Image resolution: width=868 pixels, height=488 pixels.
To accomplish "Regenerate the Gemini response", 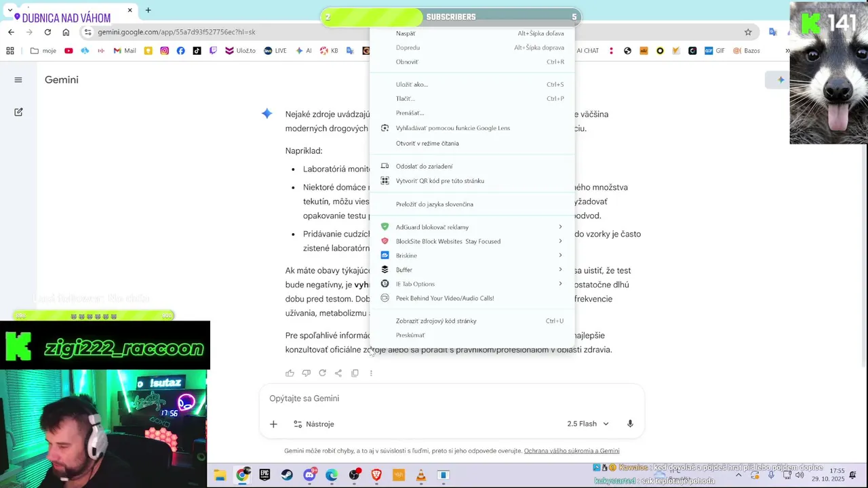I will 322,373.
